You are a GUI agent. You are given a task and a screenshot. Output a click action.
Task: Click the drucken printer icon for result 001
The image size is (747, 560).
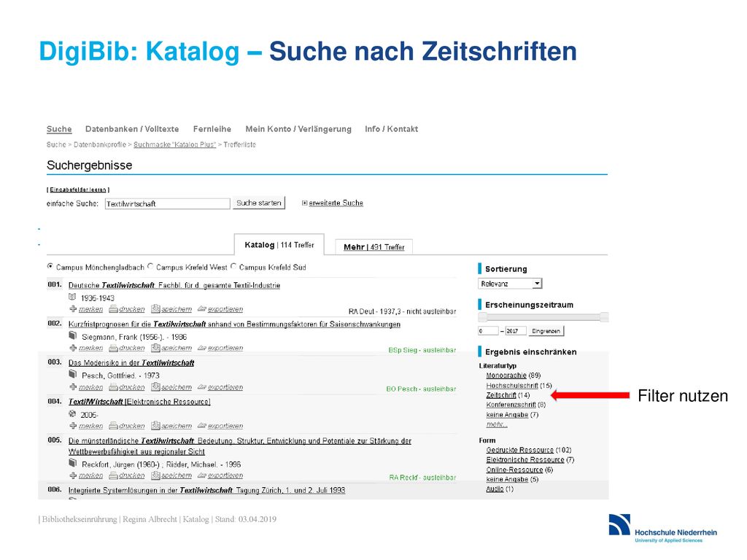(113, 309)
